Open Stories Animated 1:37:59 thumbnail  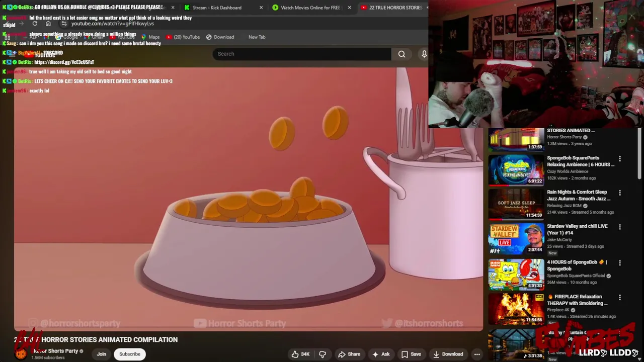(x=516, y=139)
